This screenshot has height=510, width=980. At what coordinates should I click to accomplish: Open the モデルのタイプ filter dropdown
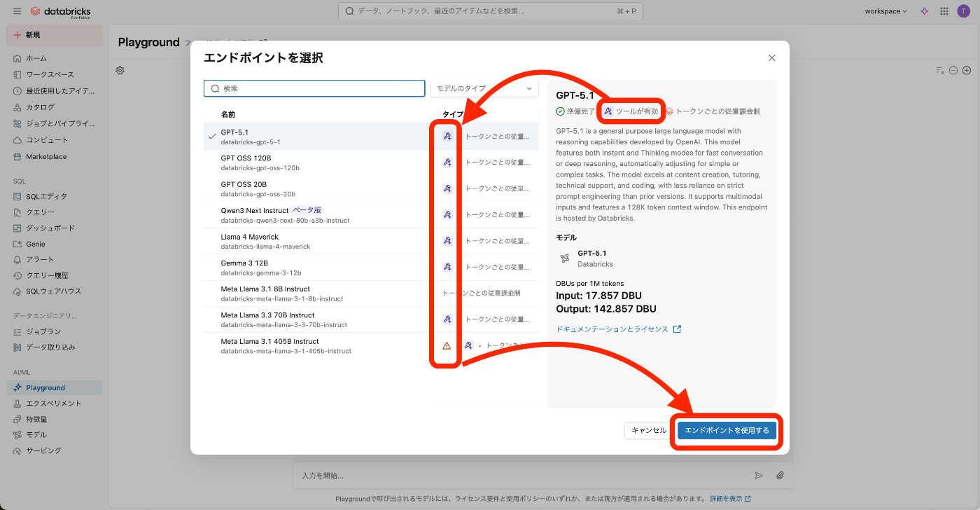coord(484,88)
